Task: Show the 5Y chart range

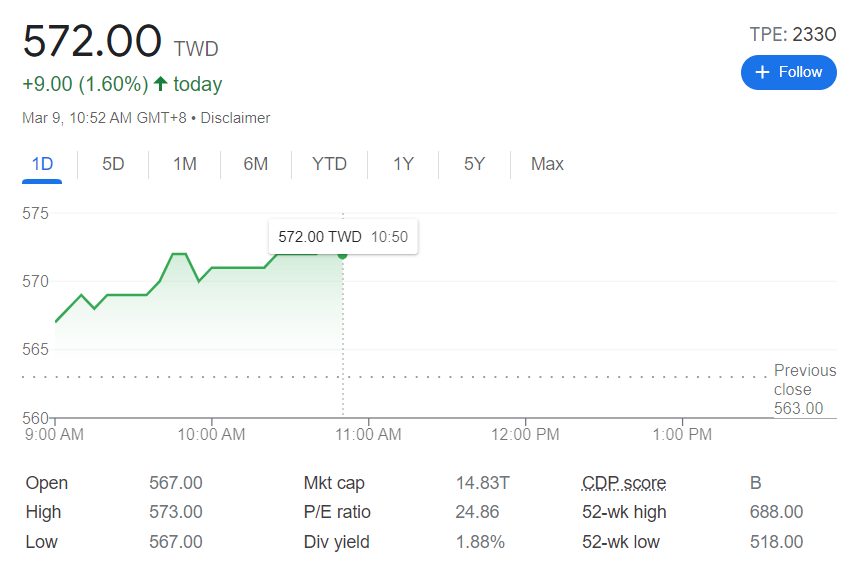Action: pos(474,164)
